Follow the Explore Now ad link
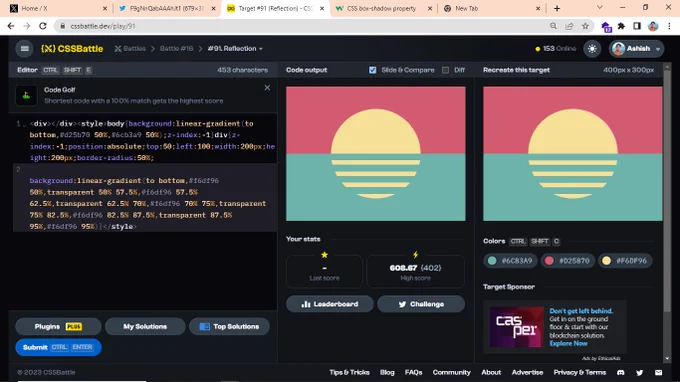This screenshot has height=382, width=680. tap(568, 343)
